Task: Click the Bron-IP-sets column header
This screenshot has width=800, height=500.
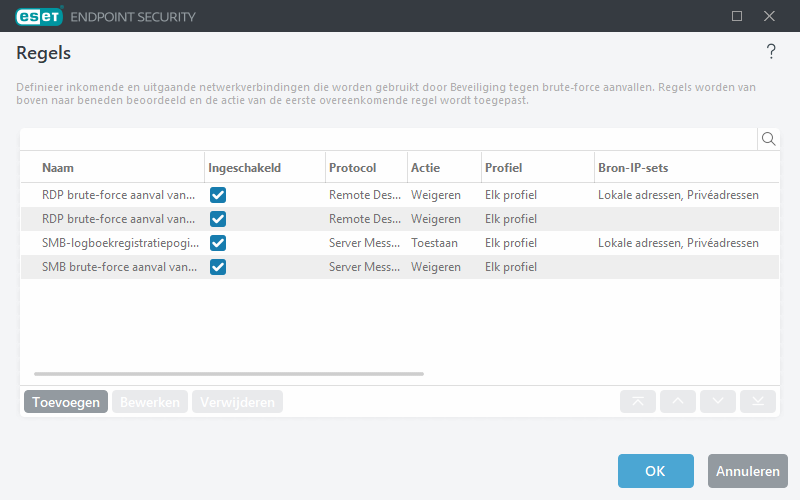Action: (x=632, y=168)
